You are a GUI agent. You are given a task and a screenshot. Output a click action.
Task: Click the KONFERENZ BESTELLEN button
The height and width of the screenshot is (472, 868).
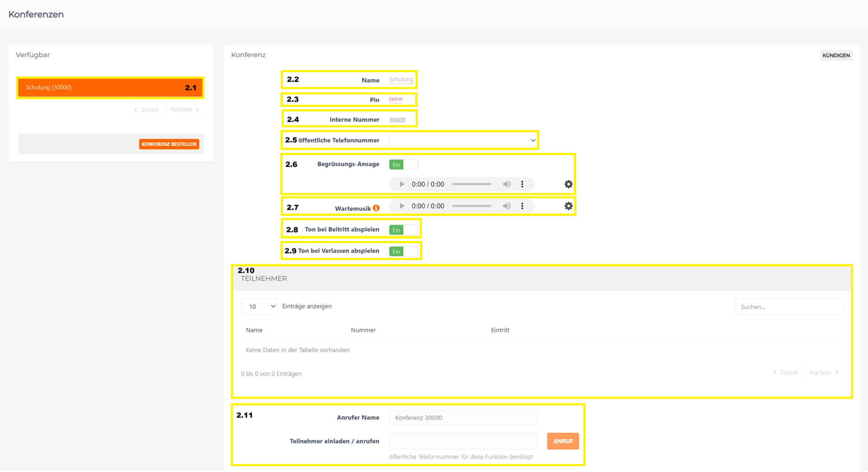point(169,144)
